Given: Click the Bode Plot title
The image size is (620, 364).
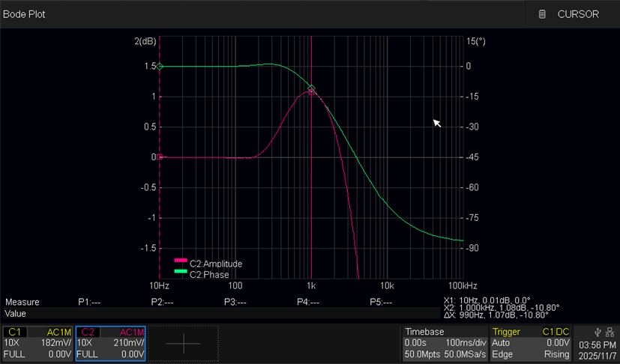Looking at the screenshot, I should point(24,14).
